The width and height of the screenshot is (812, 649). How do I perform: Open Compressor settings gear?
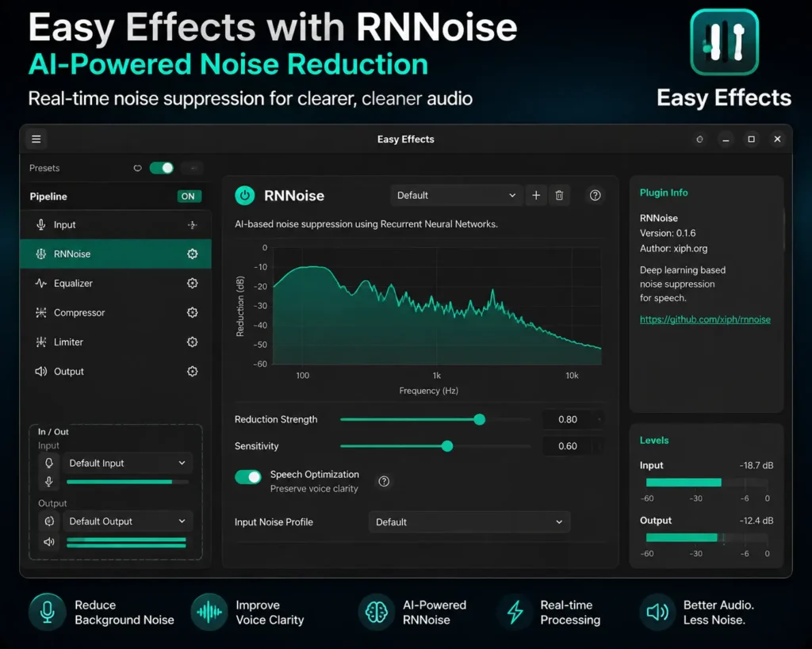pos(192,312)
